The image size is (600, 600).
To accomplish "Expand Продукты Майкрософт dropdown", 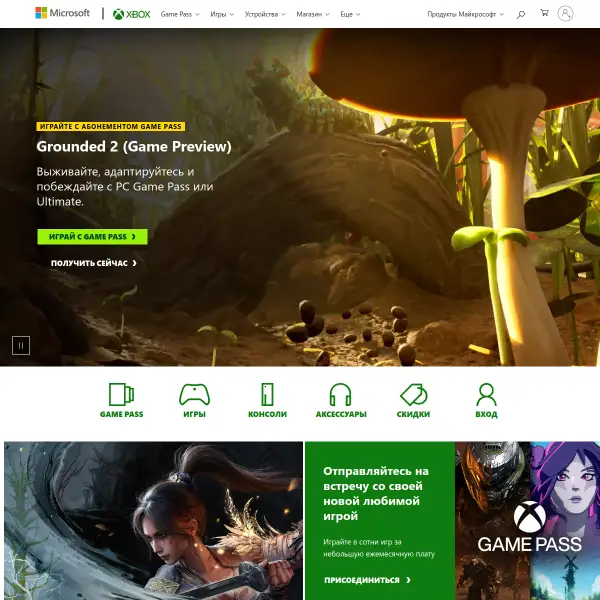I will (465, 14).
